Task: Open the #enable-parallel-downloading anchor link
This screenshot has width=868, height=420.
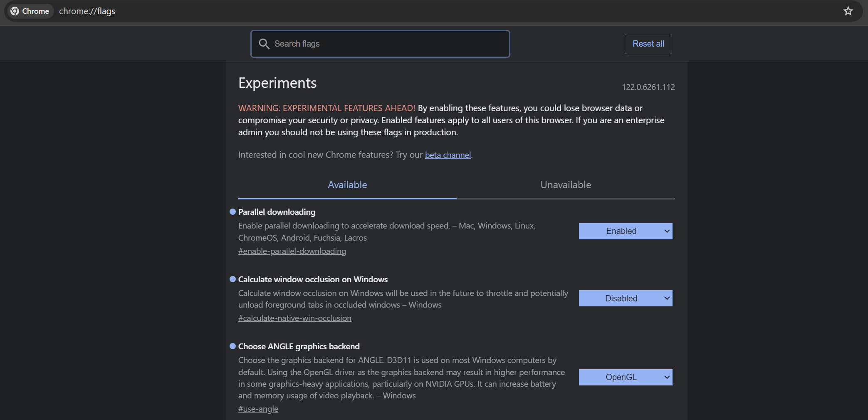Action: [x=292, y=251]
